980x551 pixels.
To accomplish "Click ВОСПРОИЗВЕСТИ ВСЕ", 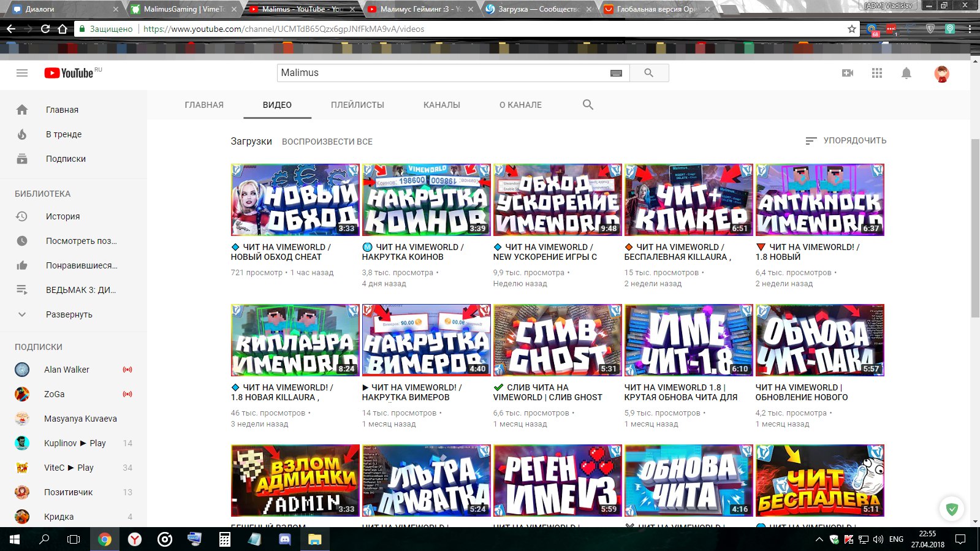I will [x=327, y=142].
